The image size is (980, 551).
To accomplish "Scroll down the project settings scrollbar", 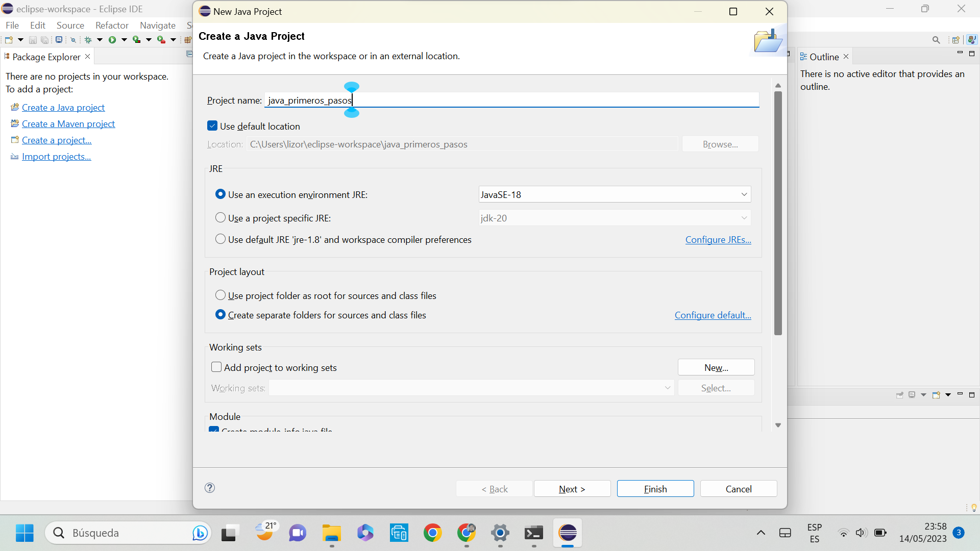I will tap(778, 425).
